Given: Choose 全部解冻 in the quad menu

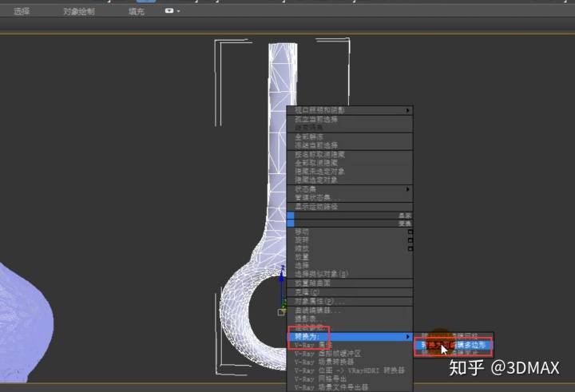Looking at the screenshot, I should pyautogui.click(x=350, y=137).
